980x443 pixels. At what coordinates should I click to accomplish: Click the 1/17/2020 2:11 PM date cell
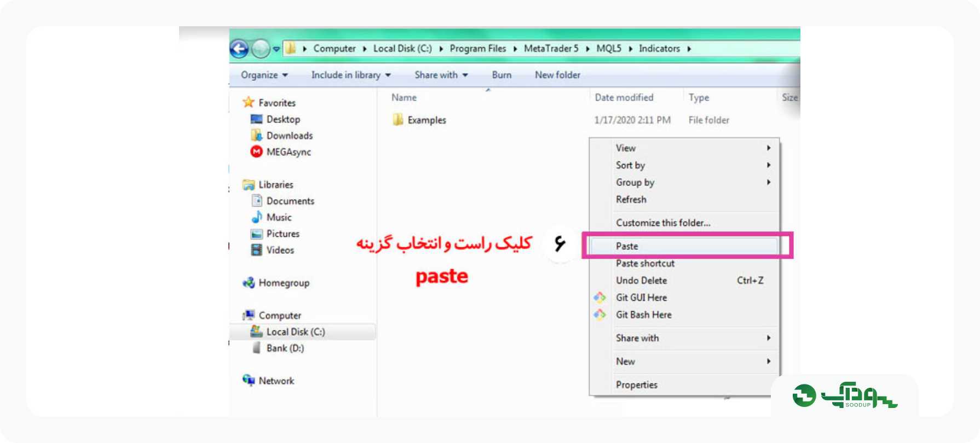tap(632, 120)
